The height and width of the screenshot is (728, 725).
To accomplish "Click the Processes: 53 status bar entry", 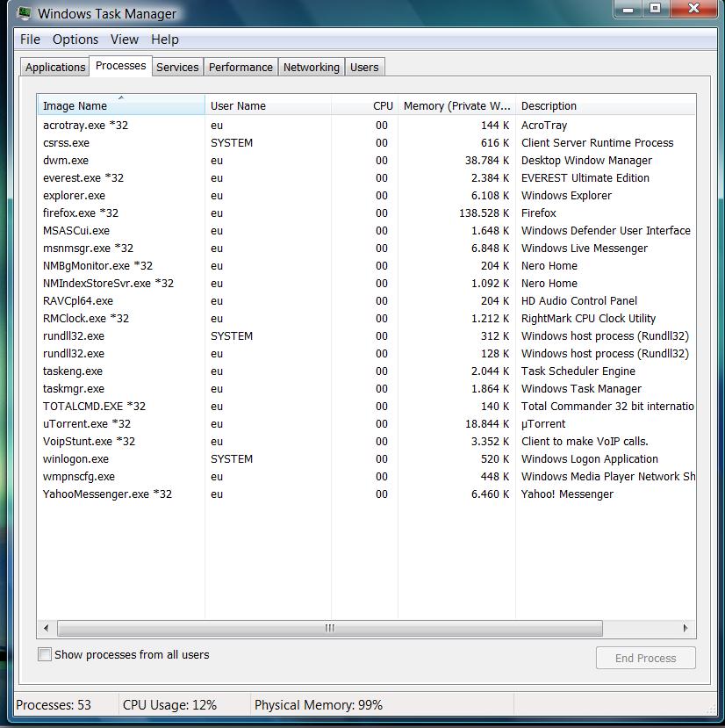I will click(54, 705).
